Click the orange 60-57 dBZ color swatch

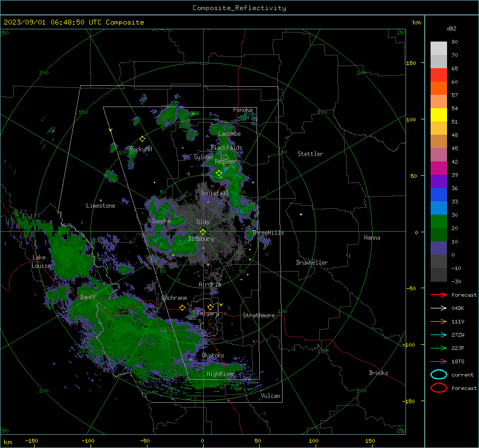pos(439,88)
